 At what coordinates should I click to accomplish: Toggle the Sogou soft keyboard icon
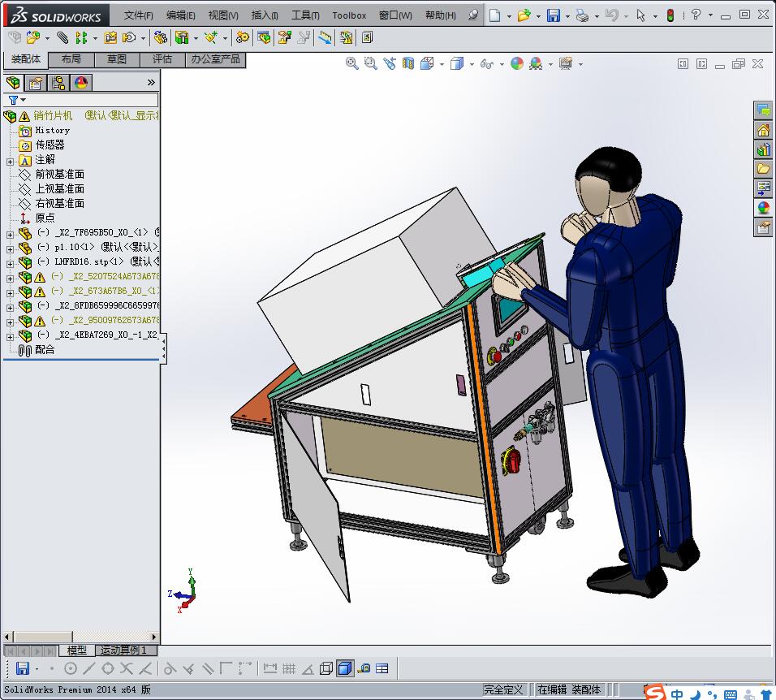[730, 694]
